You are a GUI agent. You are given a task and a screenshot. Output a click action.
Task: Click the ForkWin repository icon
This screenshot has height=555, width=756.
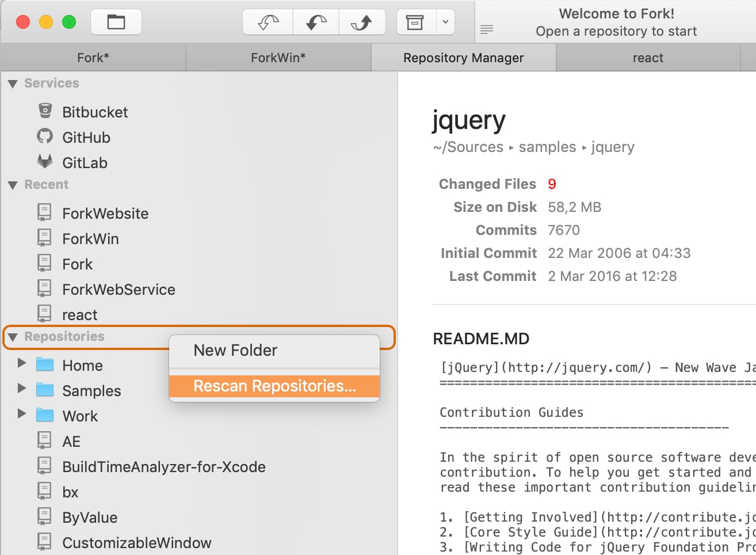tap(44, 238)
